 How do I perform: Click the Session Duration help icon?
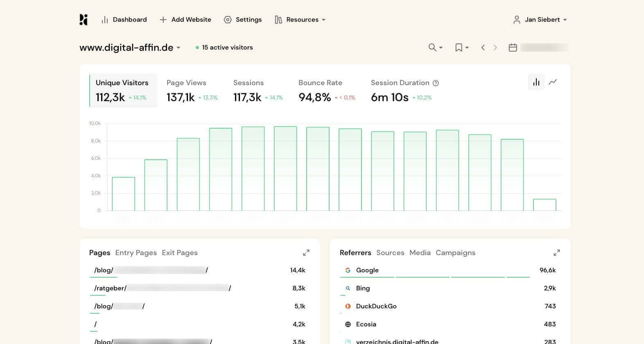click(436, 83)
